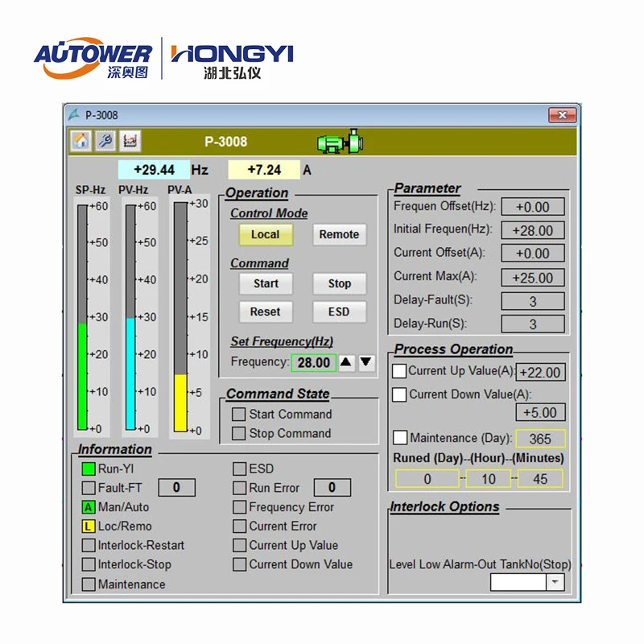This screenshot has width=644, height=644.
Task: Click the Fault-FT indicator box
Action: coord(89,488)
